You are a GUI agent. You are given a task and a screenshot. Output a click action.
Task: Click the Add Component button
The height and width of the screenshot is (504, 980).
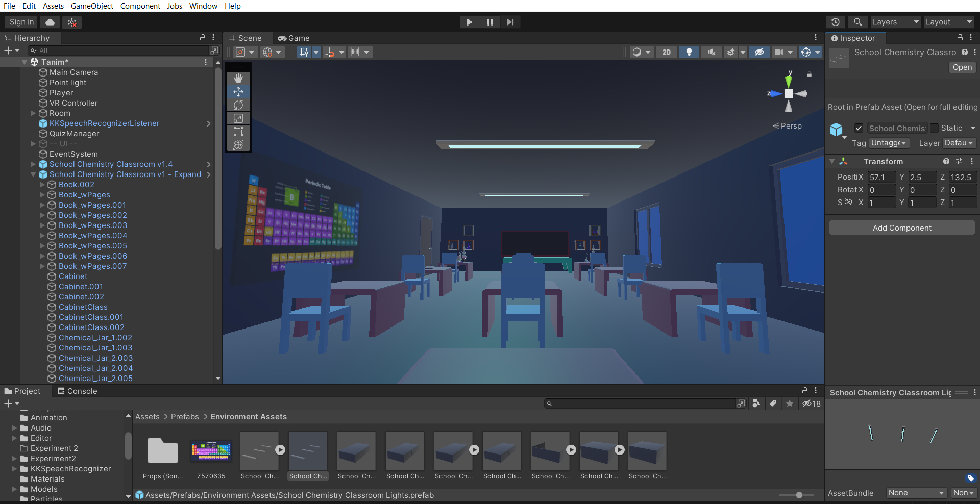tap(902, 228)
